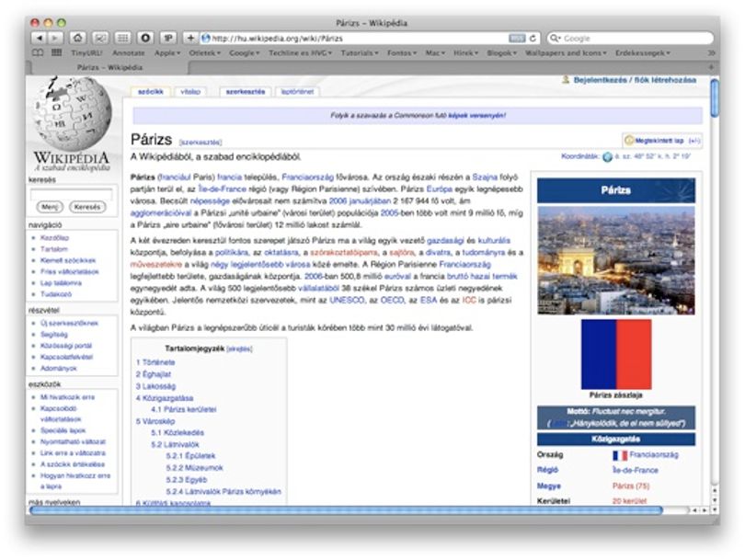The height and width of the screenshot is (560, 745).
Task: Open the Tutorials bookmarks menu
Action: pyautogui.click(x=360, y=52)
